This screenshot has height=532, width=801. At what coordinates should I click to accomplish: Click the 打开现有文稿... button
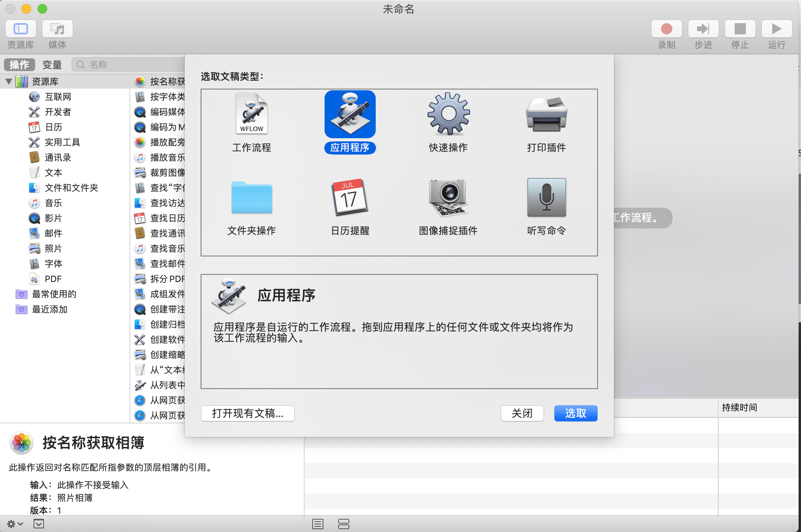[x=248, y=413]
